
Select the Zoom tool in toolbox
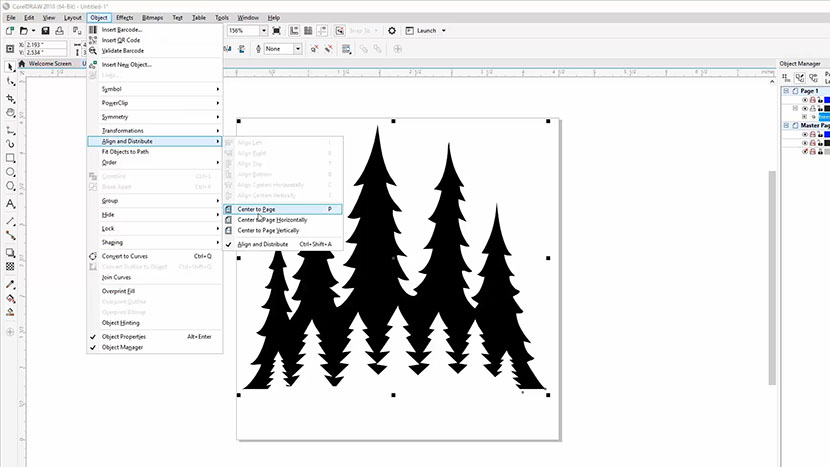(x=10, y=113)
